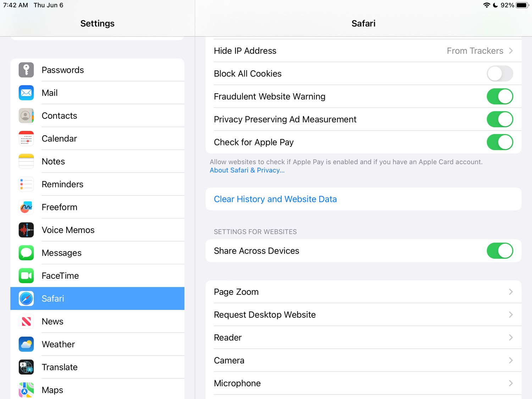
Task: Select the Weather cloud icon
Action: point(26,344)
